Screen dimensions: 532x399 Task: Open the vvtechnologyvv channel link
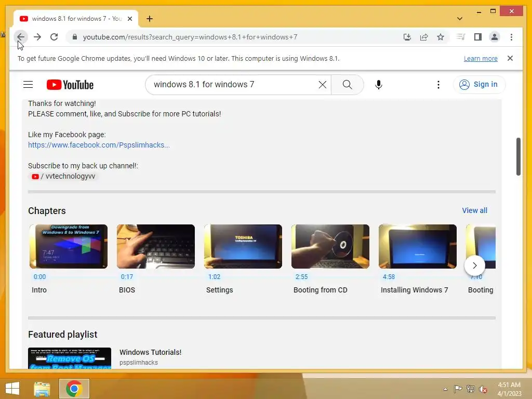(x=63, y=177)
